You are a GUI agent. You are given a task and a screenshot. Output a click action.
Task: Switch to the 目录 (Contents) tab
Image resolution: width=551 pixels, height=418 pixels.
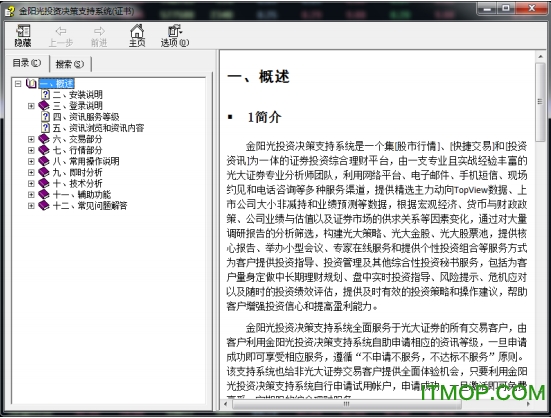tap(27, 63)
